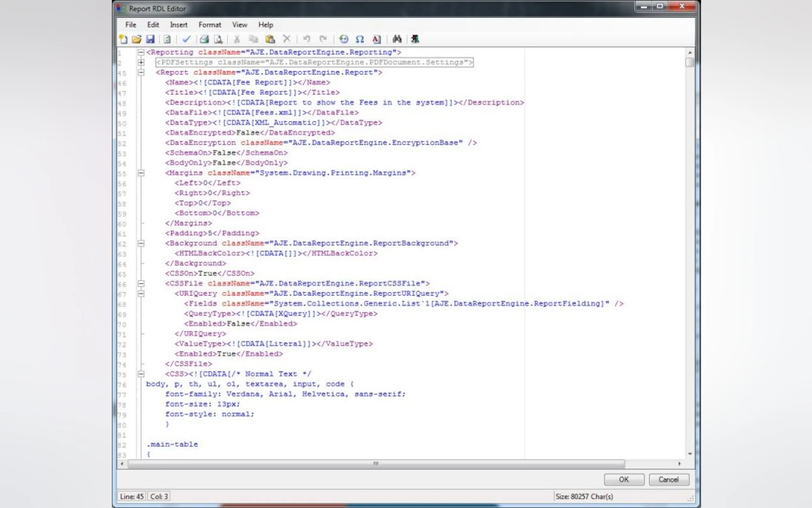
Task: Click the DataEncrypted False line
Action: tap(250, 133)
